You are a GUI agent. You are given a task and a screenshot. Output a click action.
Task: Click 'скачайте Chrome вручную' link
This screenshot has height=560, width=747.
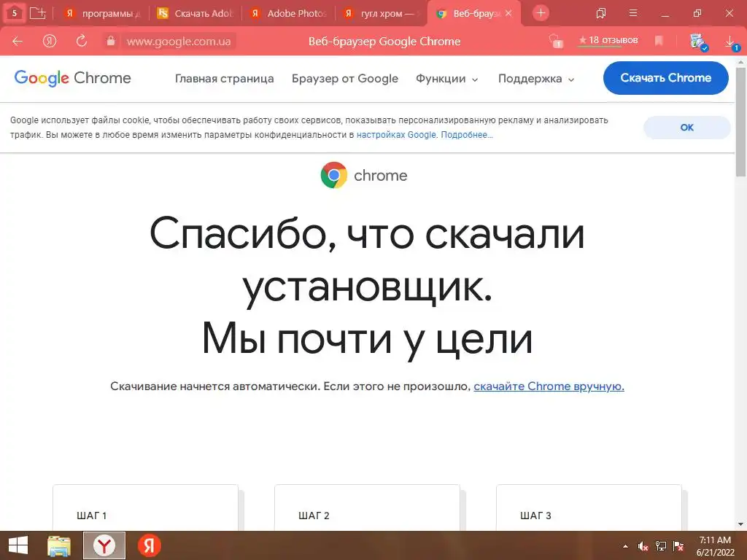click(549, 386)
